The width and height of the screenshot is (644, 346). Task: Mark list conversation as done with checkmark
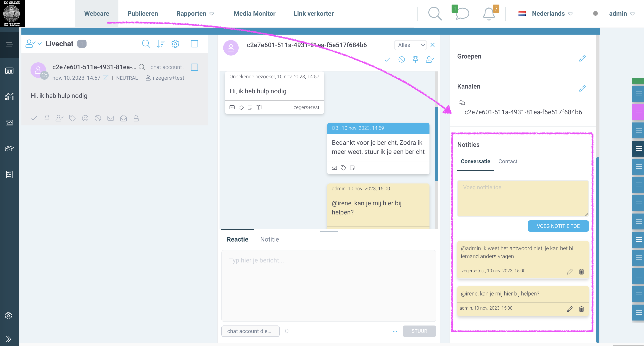(x=34, y=118)
